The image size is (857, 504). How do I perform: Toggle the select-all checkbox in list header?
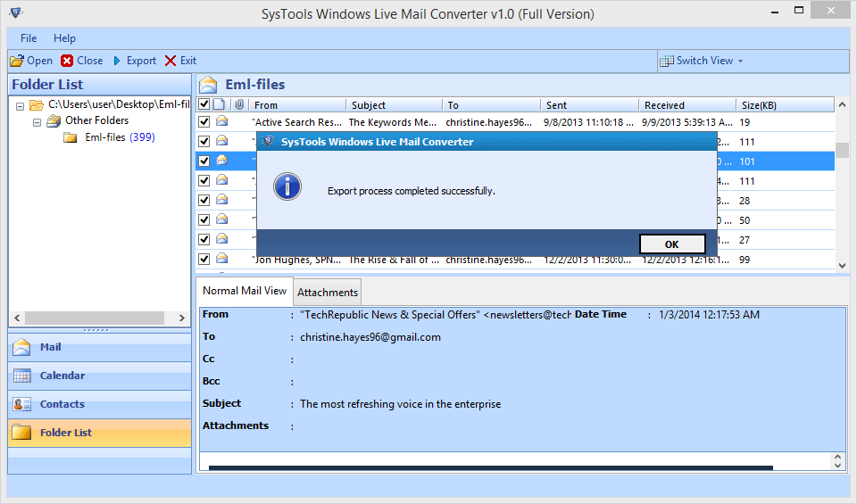[x=204, y=104]
